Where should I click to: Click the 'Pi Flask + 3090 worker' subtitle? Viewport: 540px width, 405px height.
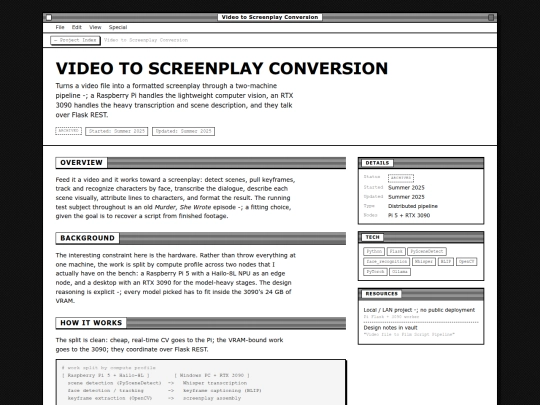pos(391,316)
